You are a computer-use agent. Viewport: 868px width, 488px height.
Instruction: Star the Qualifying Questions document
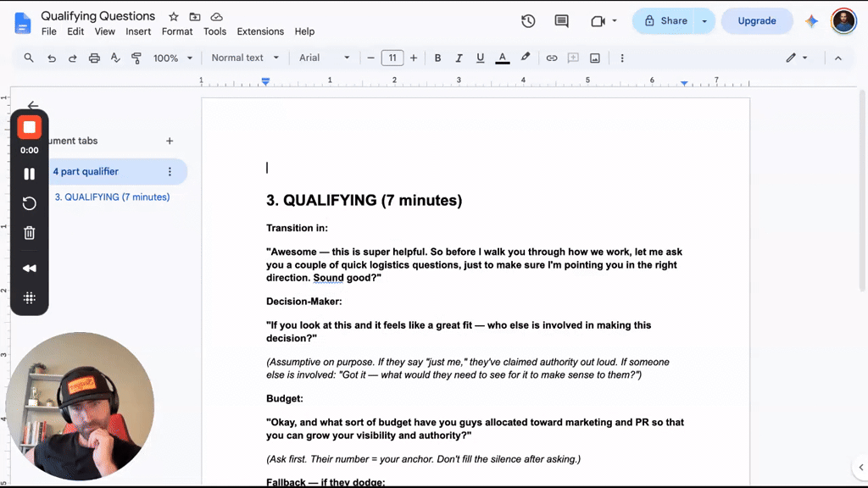tap(173, 17)
